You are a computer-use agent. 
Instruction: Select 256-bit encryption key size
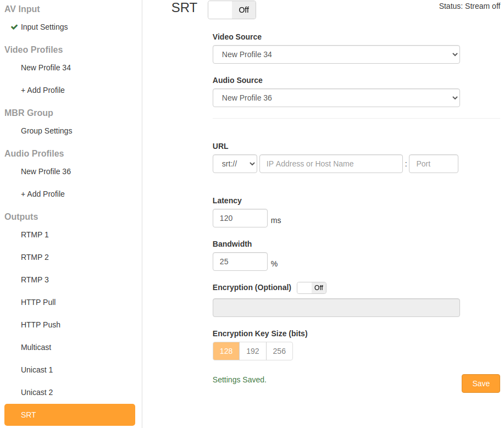(279, 351)
